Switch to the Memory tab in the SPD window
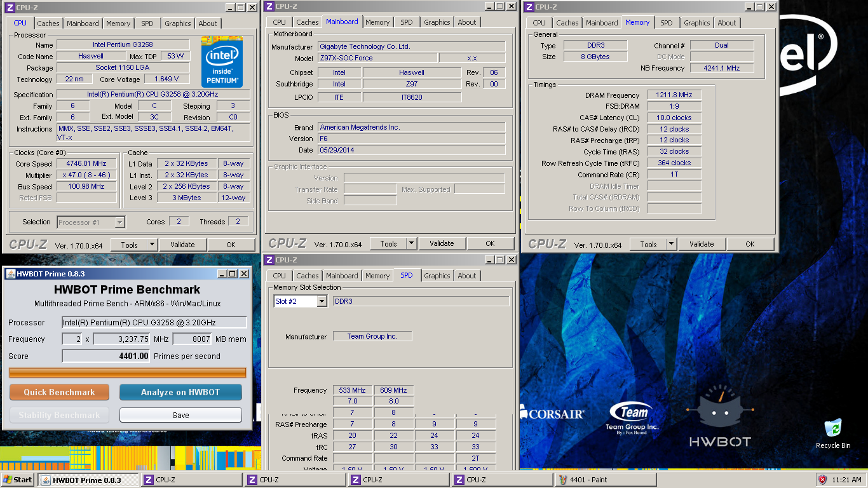 pos(377,276)
